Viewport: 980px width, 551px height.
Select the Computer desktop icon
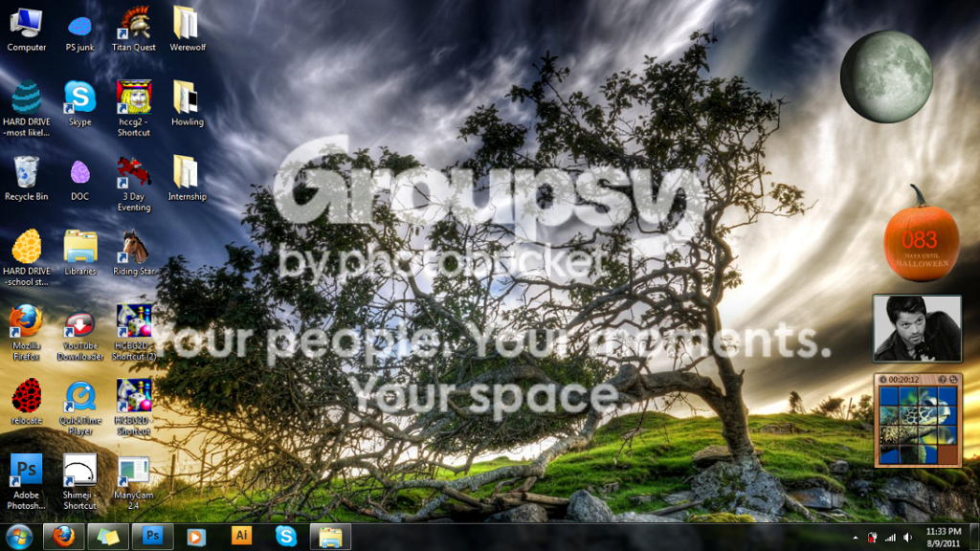pos(26,30)
